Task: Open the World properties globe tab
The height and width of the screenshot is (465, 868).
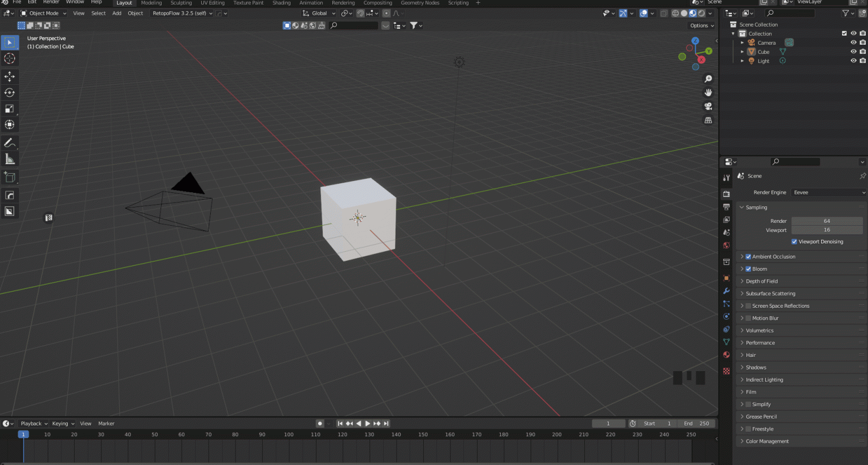Action: (726, 245)
